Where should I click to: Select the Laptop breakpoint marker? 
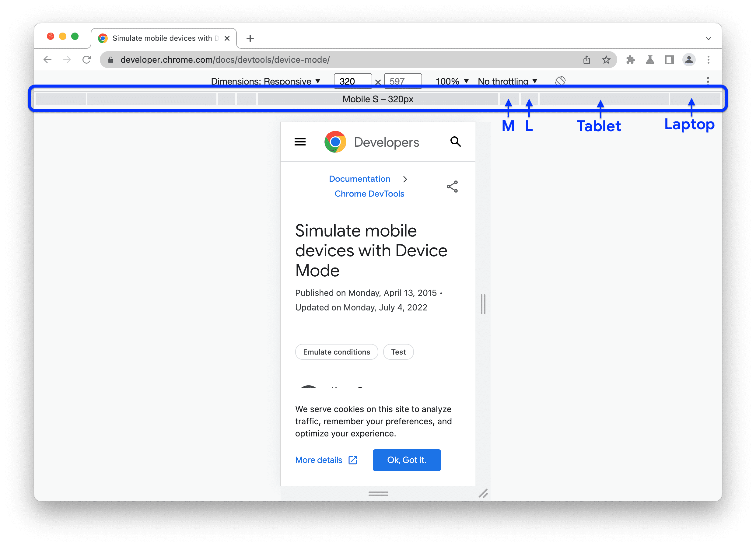690,99
